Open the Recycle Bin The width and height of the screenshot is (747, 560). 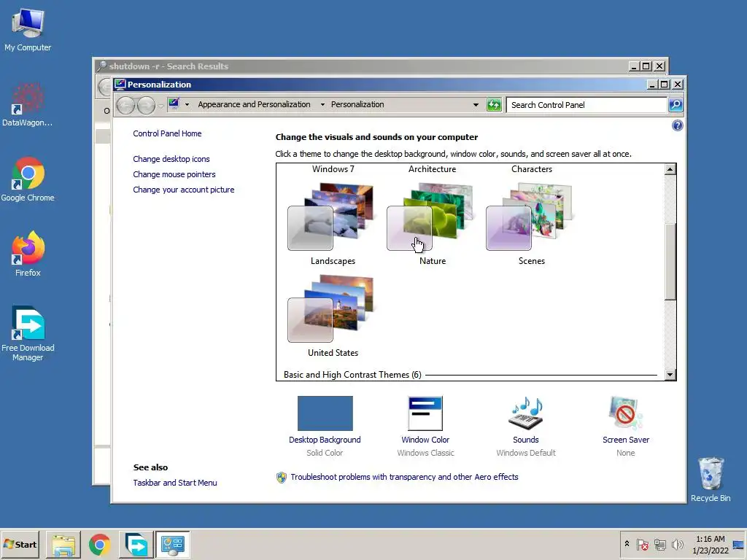(711, 479)
